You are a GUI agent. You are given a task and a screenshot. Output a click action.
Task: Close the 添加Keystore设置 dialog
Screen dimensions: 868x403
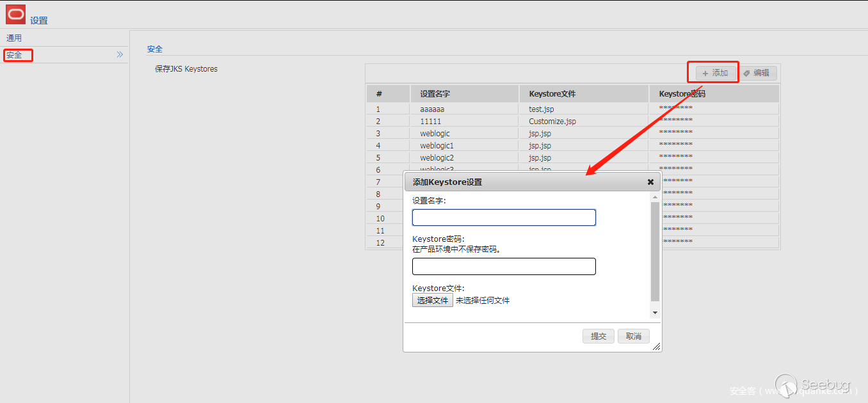tap(650, 182)
